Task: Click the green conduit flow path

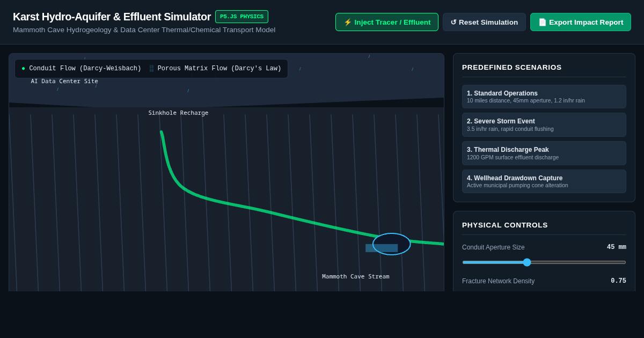Action: coord(268,212)
